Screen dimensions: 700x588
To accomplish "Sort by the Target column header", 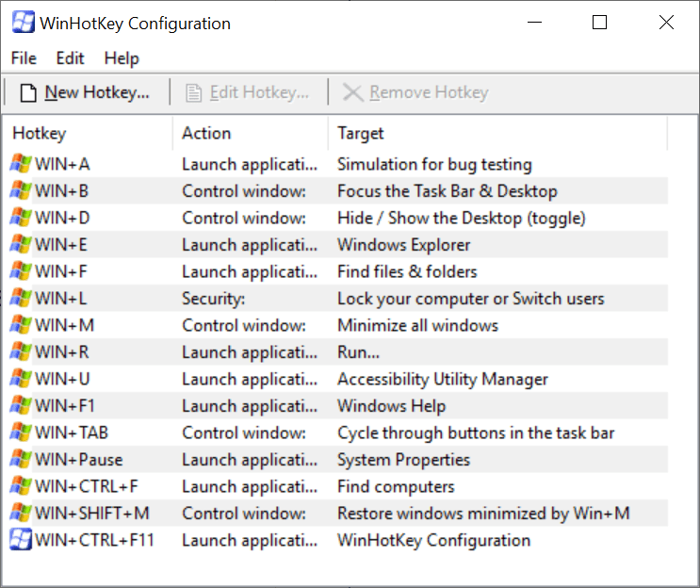I will [360, 133].
